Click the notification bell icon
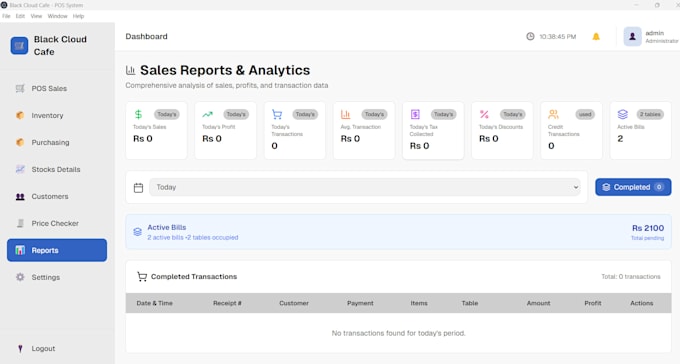The width and height of the screenshot is (680, 364). [x=596, y=36]
